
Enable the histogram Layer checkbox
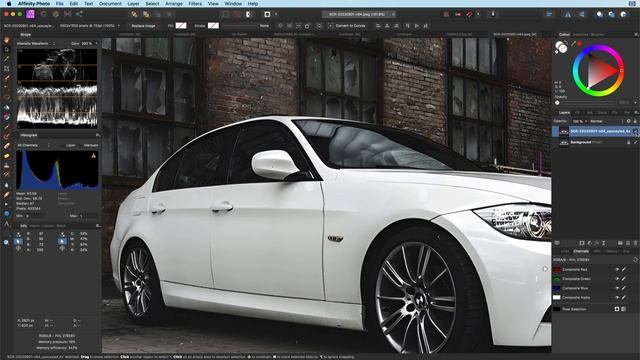tap(62, 145)
